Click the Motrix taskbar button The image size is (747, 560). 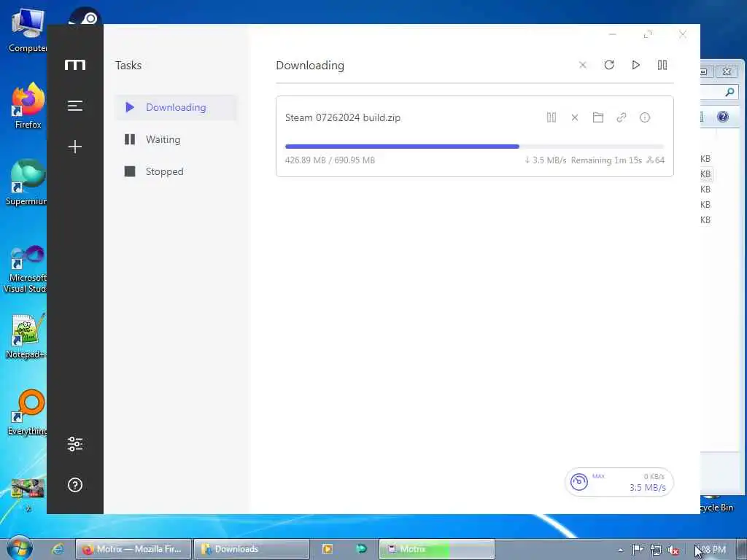(437, 549)
